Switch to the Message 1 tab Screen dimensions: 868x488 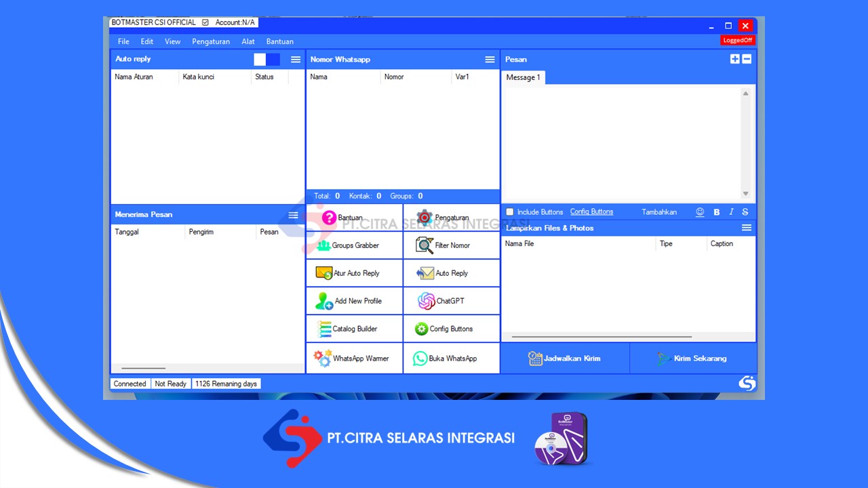(524, 77)
